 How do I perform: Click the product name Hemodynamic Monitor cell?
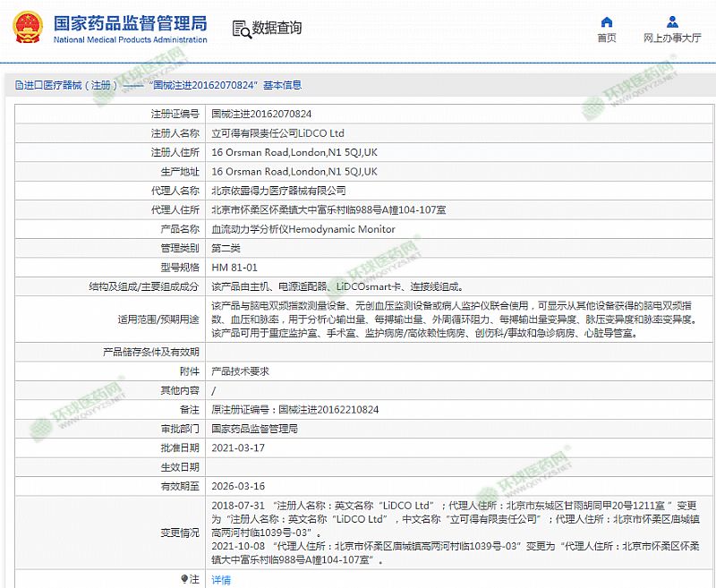[303, 229]
